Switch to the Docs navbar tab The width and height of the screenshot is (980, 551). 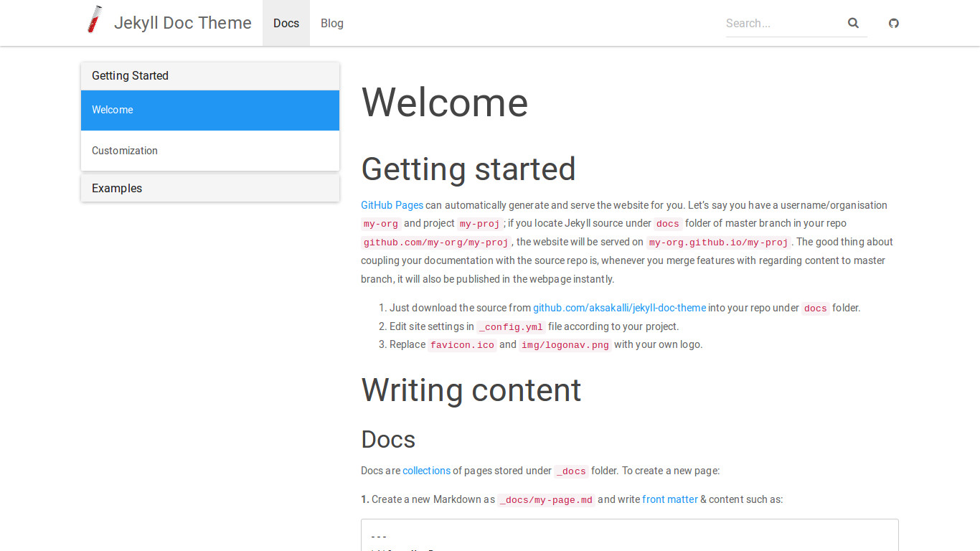pos(286,23)
